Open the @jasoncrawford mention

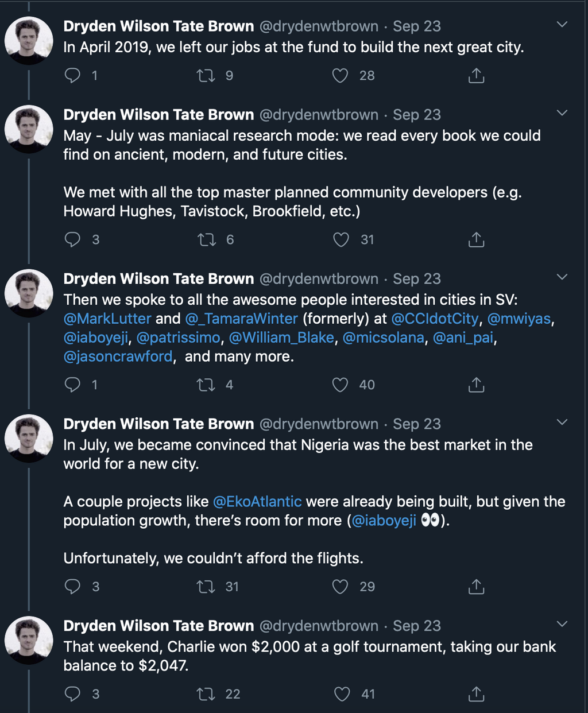pyautogui.click(x=118, y=356)
